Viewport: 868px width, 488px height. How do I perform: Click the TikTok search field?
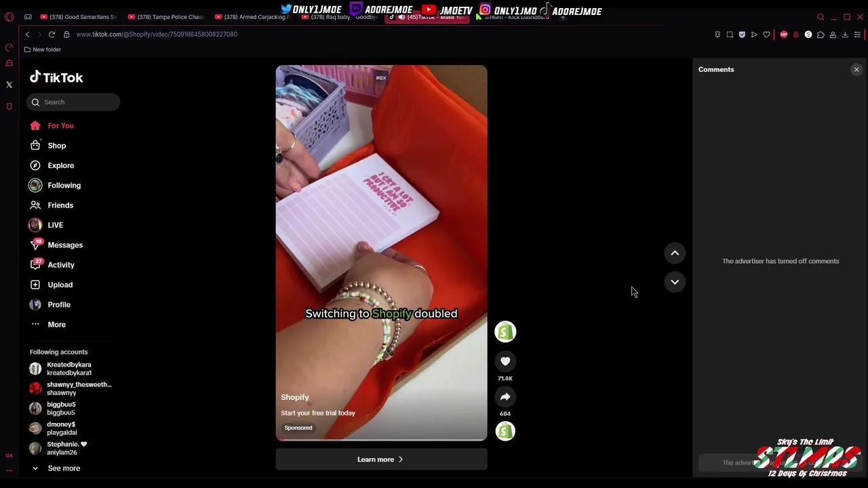point(73,102)
